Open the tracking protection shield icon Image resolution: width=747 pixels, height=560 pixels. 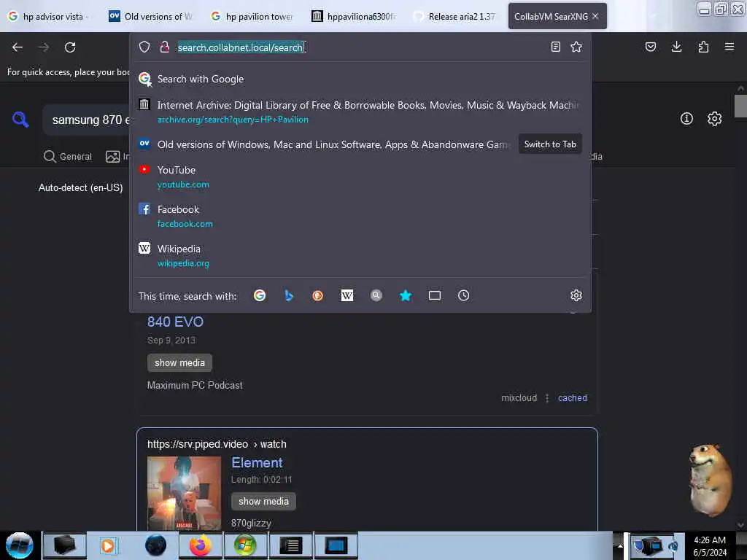[x=144, y=47]
